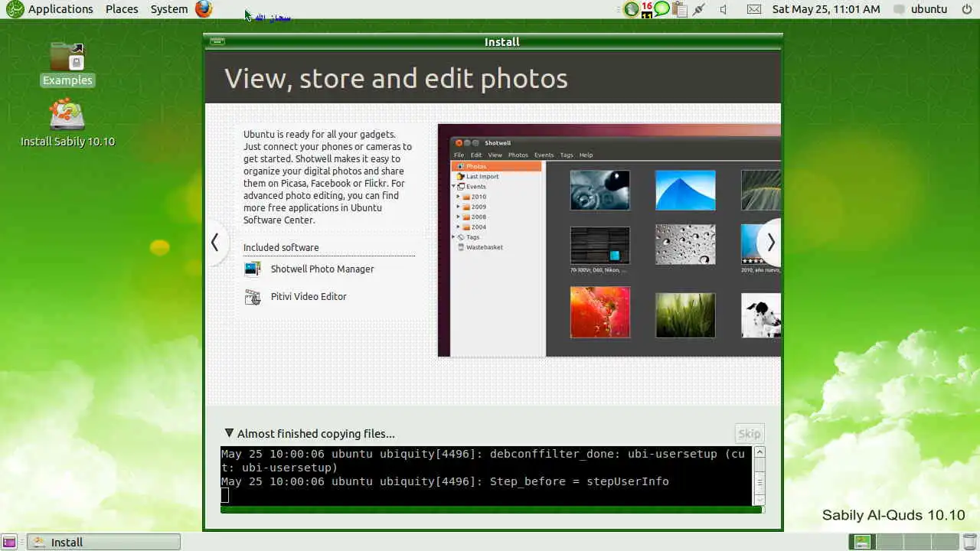Click Events menu in Shotwell screenshot
The width and height of the screenshot is (980, 551).
544,155
